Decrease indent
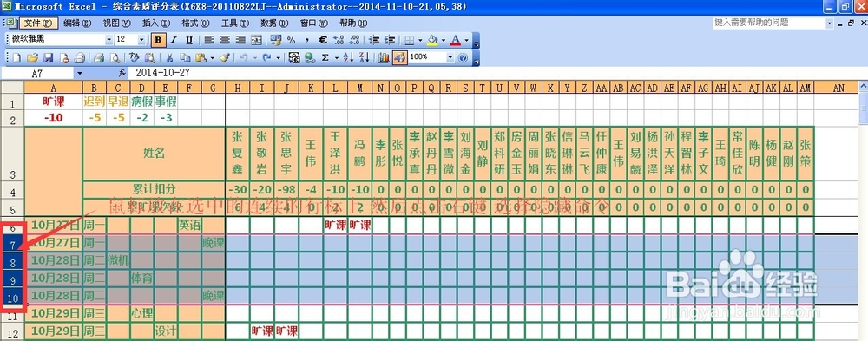868x341 pixels. click(x=374, y=40)
